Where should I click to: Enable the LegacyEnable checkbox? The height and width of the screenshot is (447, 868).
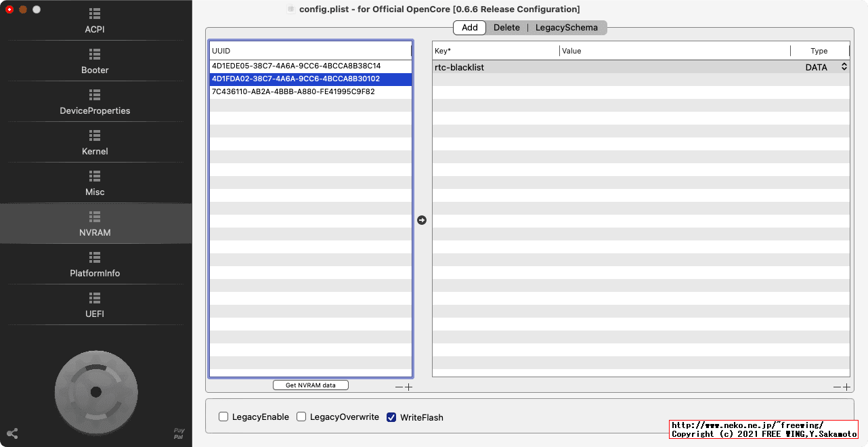tap(223, 417)
